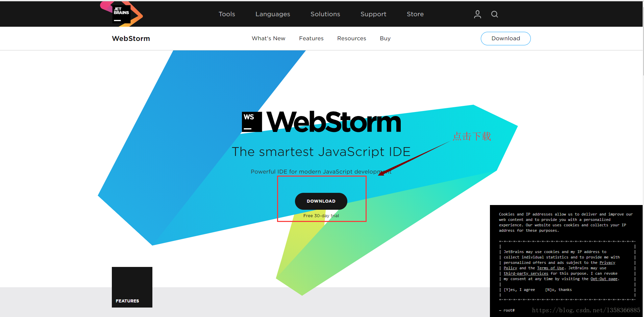Open the Buy subnav link
Viewport: 644px width, 317px height.
[385, 38]
